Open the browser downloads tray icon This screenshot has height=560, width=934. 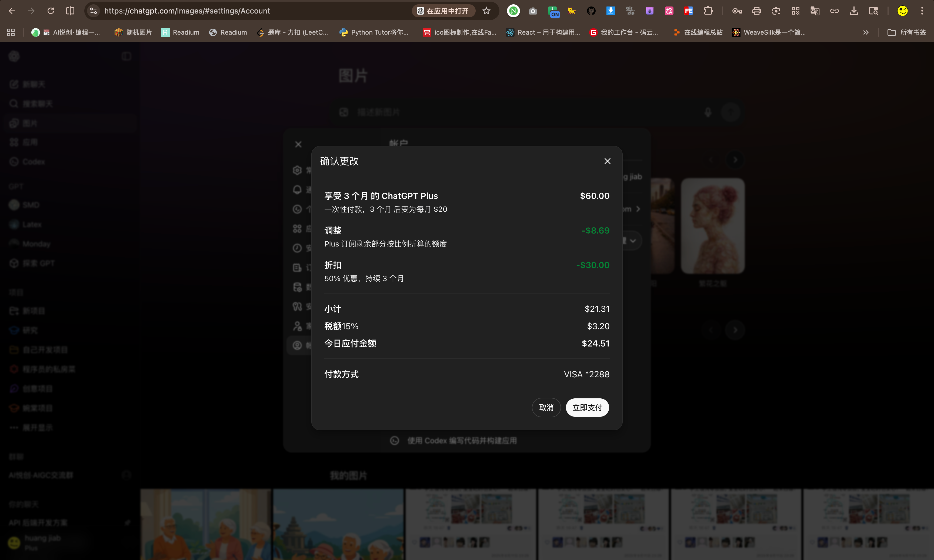[854, 11]
